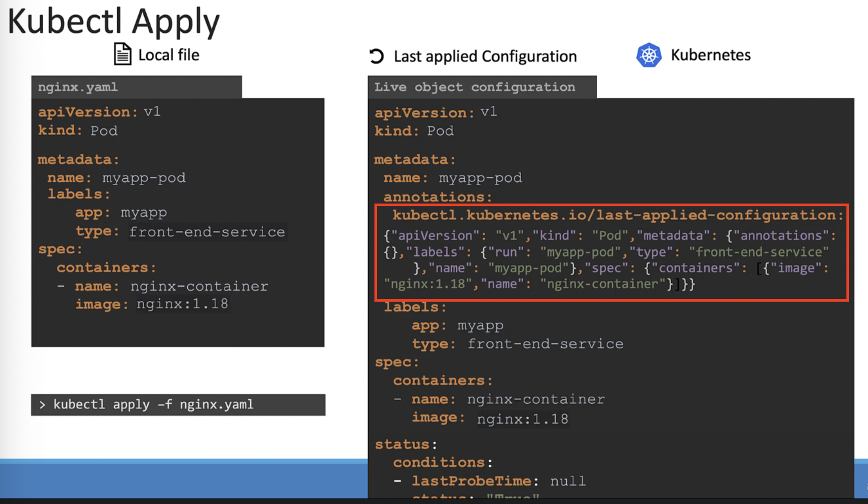Screen dimensions: 868x504
Task: Click image: nginx:1.18 in nginx.yaml
Action: coord(152,305)
